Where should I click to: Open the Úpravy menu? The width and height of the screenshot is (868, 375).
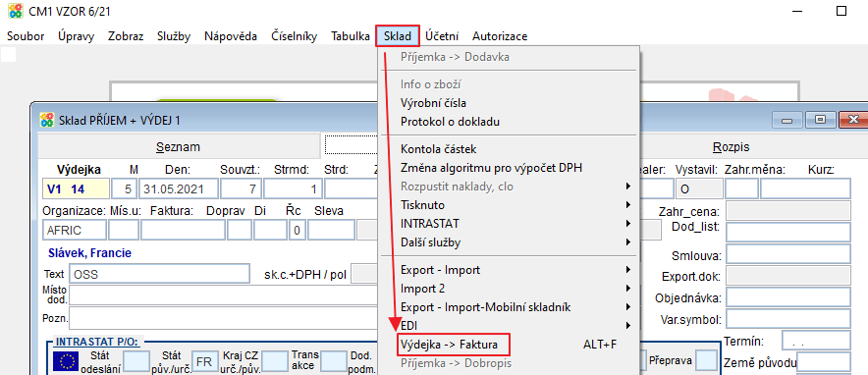point(76,36)
